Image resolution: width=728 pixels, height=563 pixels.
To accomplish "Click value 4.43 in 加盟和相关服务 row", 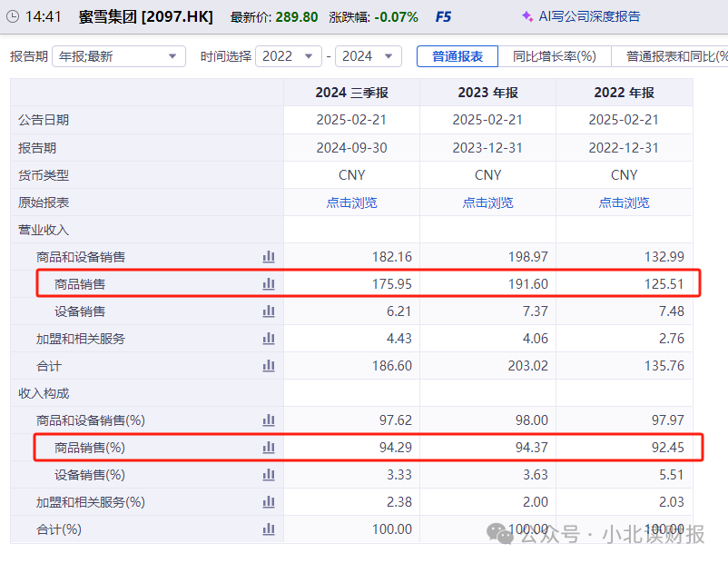I will click(x=398, y=339).
